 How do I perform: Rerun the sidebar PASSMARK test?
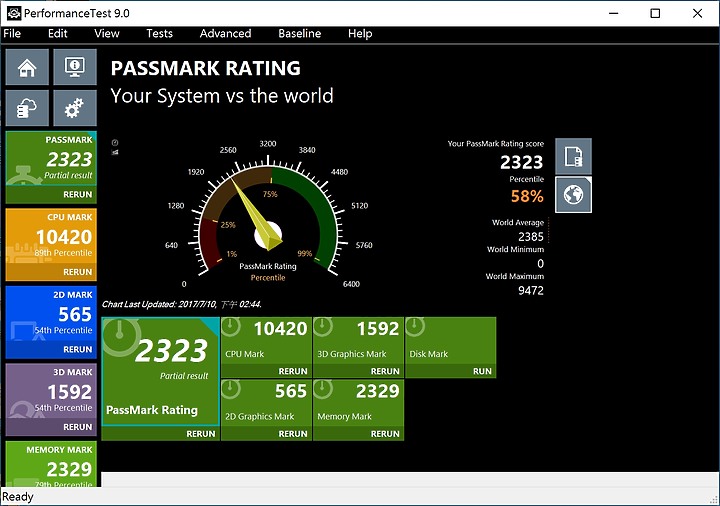[78, 194]
